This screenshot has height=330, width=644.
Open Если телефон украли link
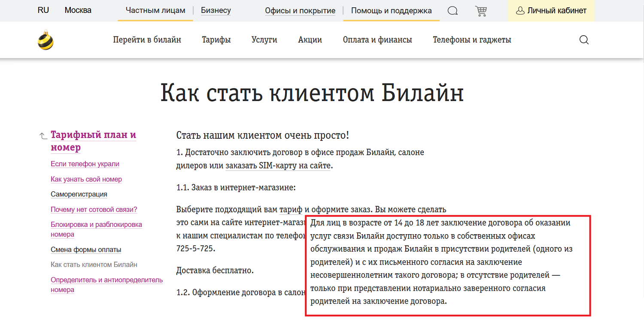pos(85,164)
